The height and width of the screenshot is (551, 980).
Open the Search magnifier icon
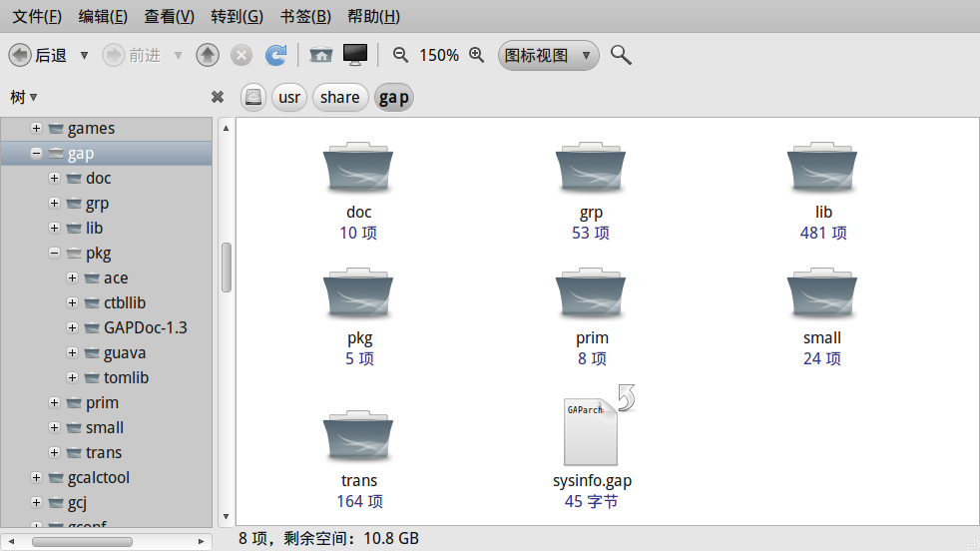click(621, 55)
